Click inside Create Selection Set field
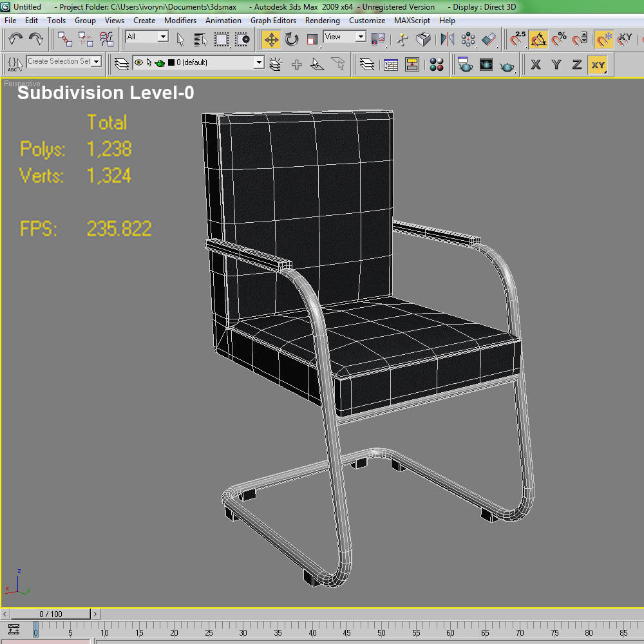 click(x=59, y=61)
